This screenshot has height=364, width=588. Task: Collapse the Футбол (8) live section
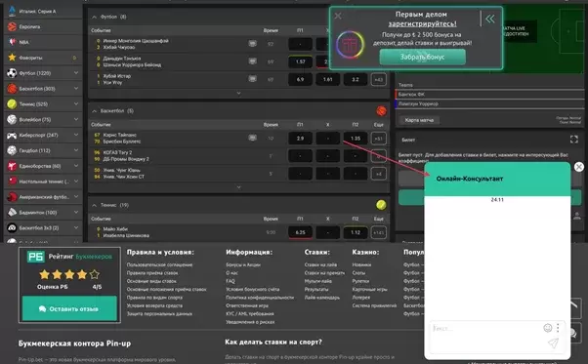(94, 17)
